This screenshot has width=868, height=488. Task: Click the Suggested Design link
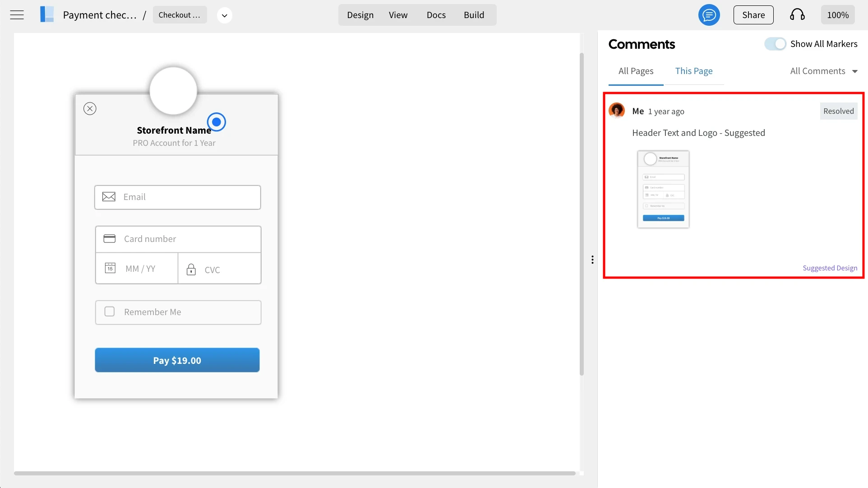tap(830, 268)
